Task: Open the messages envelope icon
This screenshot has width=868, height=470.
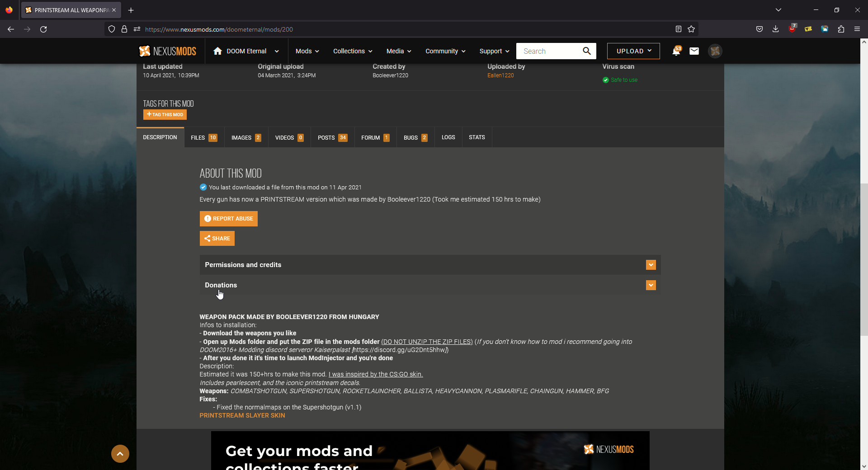Action: click(x=694, y=51)
